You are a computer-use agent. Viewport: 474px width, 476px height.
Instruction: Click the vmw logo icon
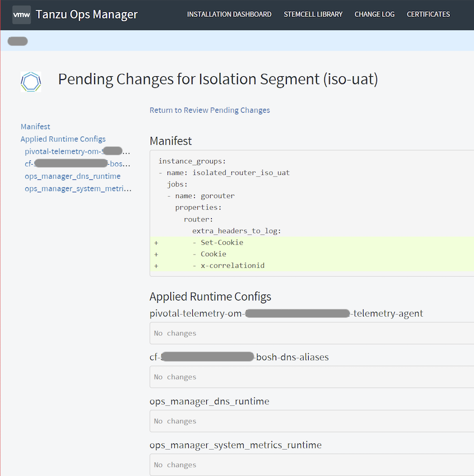click(x=21, y=15)
